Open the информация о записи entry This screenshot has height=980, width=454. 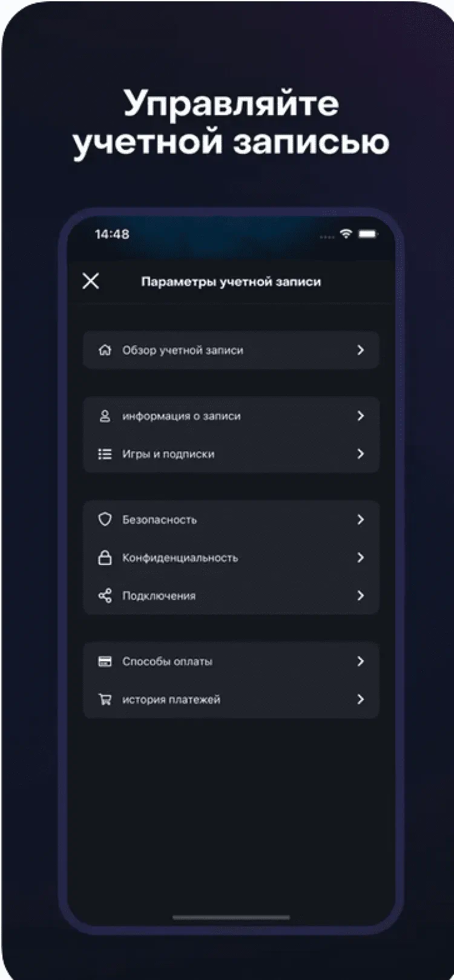point(182,416)
